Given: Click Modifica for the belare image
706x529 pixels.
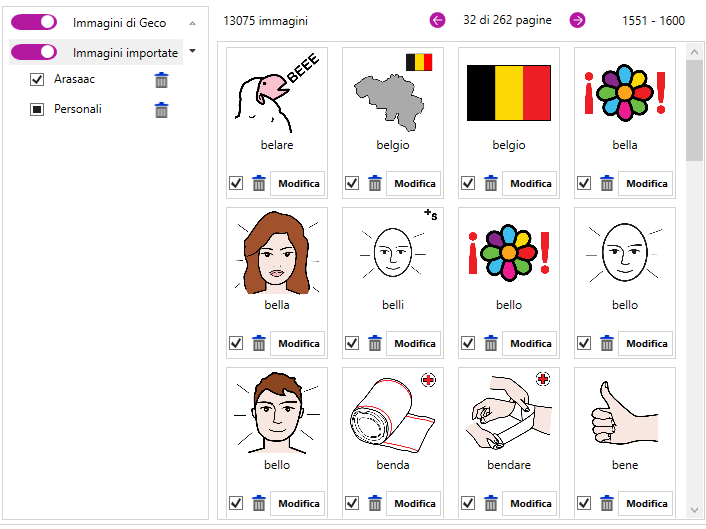Looking at the screenshot, I should coord(298,183).
